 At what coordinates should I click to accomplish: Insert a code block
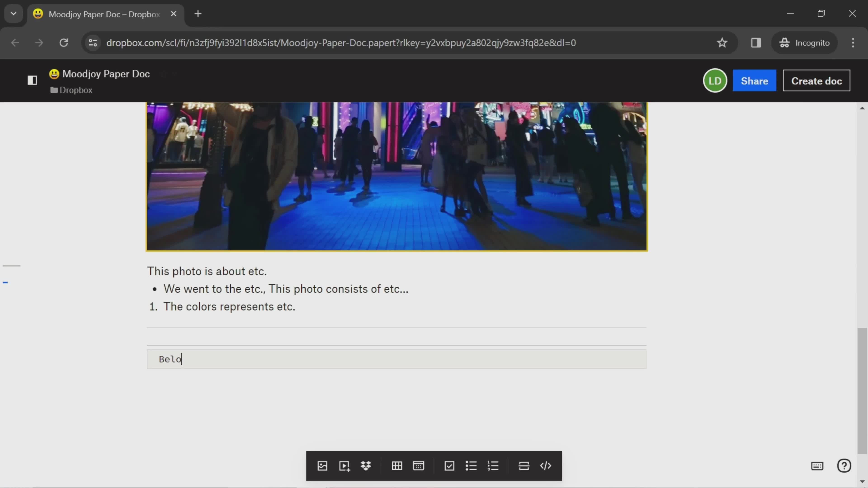545,466
